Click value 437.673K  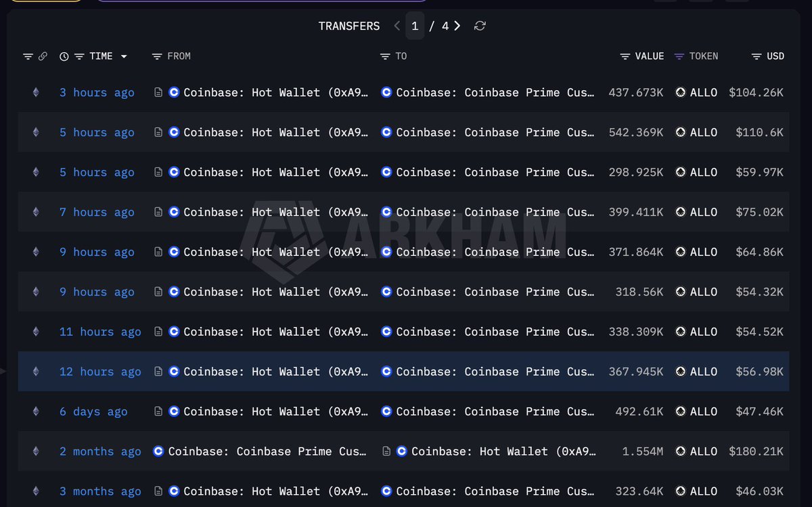tap(636, 92)
